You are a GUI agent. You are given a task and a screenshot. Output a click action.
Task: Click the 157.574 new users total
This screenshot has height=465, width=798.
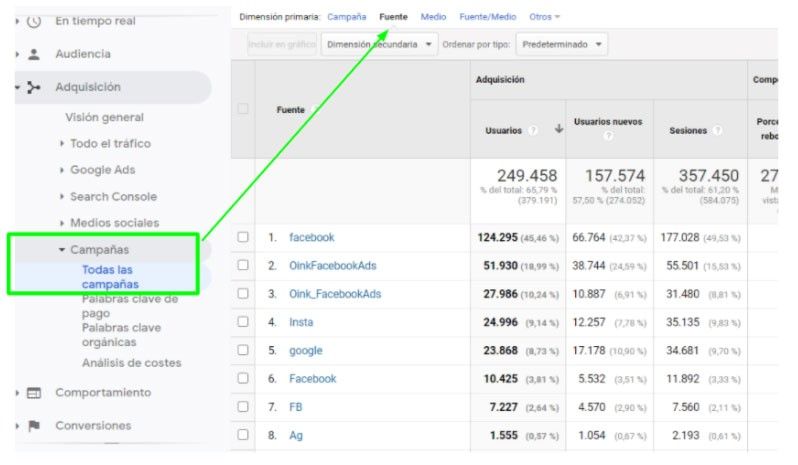point(615,176)
